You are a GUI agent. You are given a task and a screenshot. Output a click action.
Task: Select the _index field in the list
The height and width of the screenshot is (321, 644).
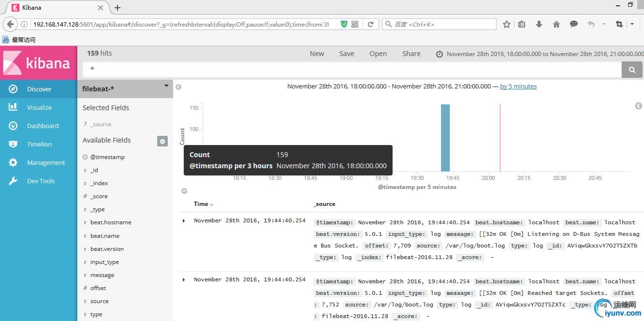[99, 183]
